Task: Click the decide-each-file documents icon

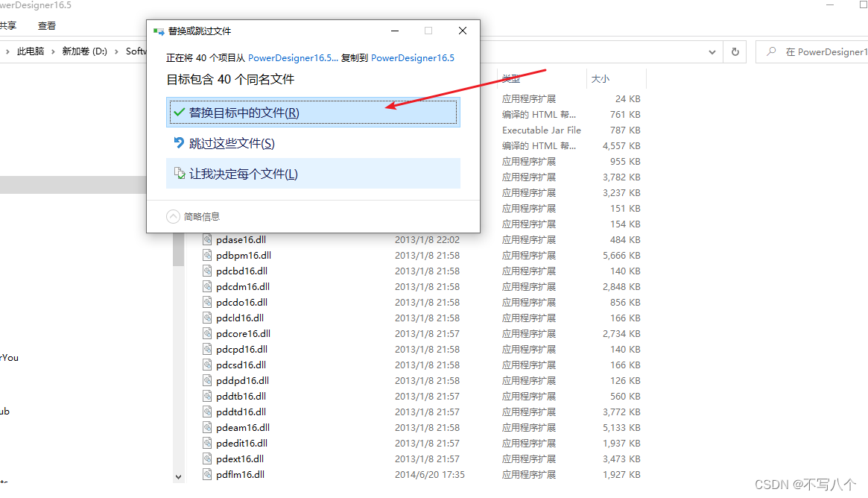Action: 180,174
